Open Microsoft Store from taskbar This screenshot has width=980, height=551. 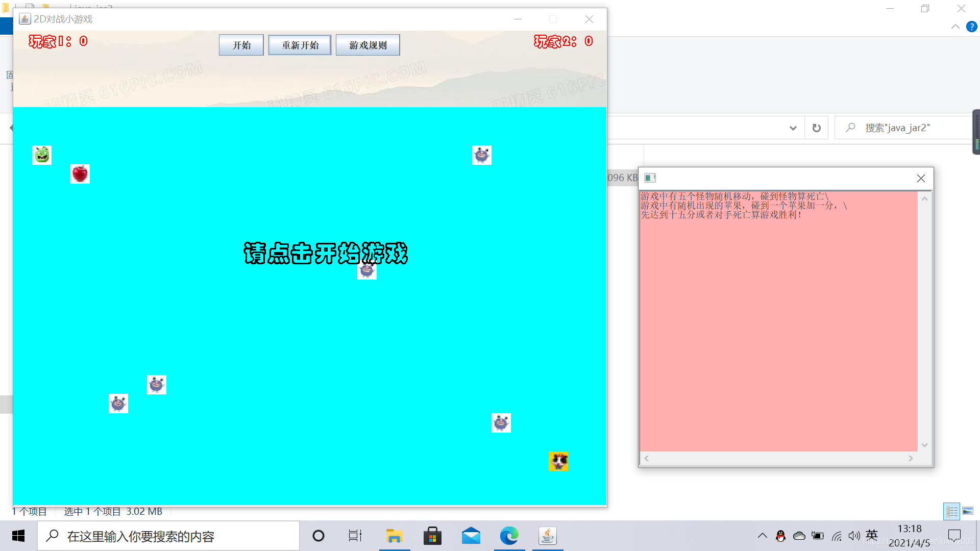[432, 536]
